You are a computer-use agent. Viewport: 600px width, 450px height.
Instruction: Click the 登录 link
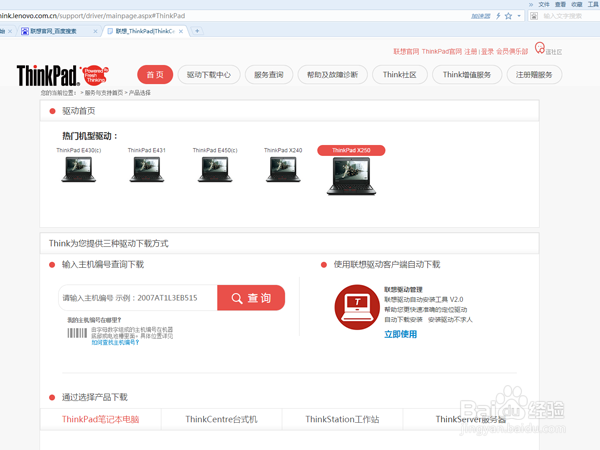(487, 52)
